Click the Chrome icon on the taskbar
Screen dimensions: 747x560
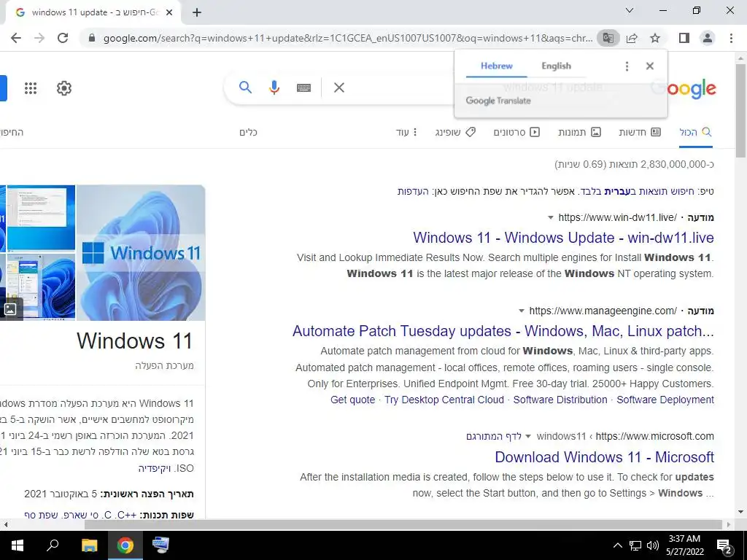pos(125,545)
